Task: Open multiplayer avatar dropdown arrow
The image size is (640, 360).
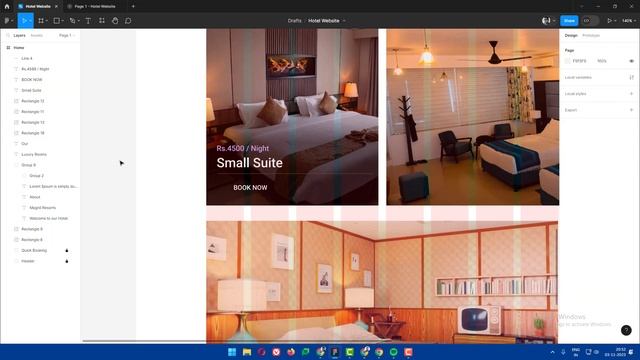Action: (x=554, y=20)
